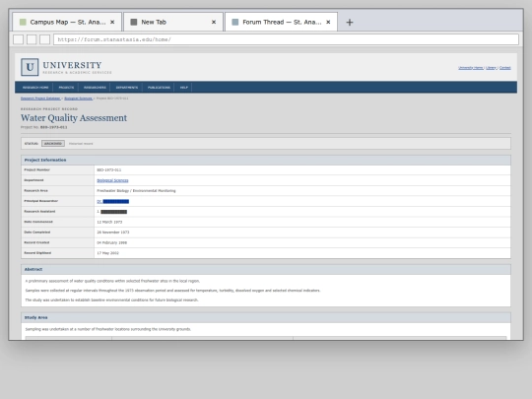Viewport: 532px width, 399px height.
Task: Focus the URL address bar
Action: 286,39
